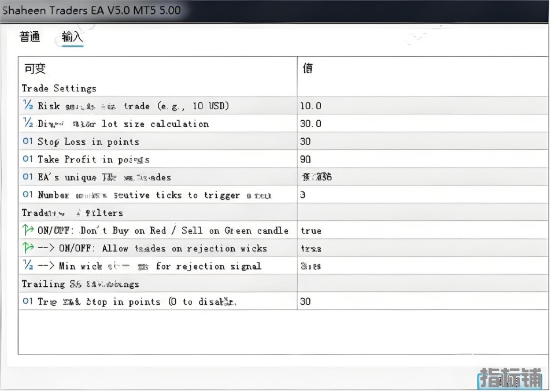
Task: Click the type icon beside Risk per trade
Action: 28,106
